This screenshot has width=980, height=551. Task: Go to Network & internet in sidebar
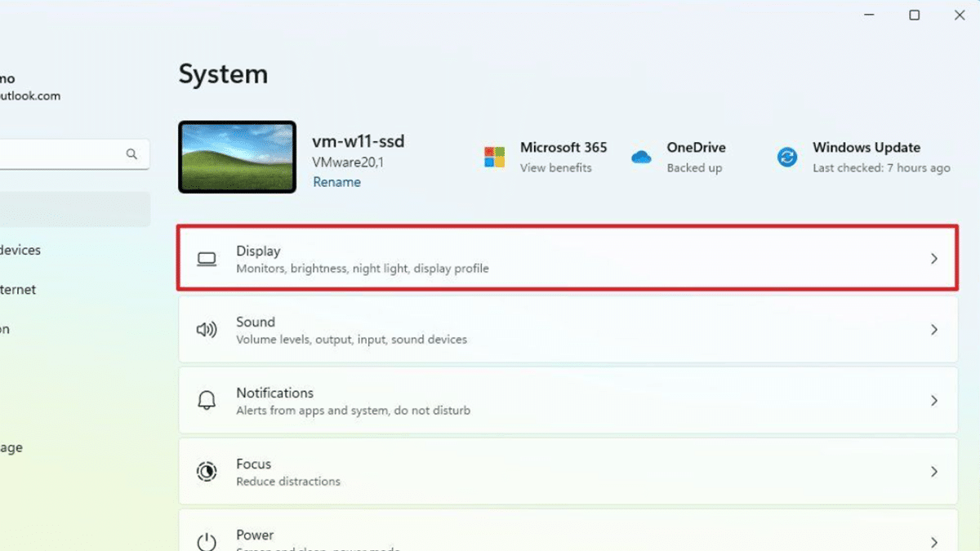coord(18,290)
